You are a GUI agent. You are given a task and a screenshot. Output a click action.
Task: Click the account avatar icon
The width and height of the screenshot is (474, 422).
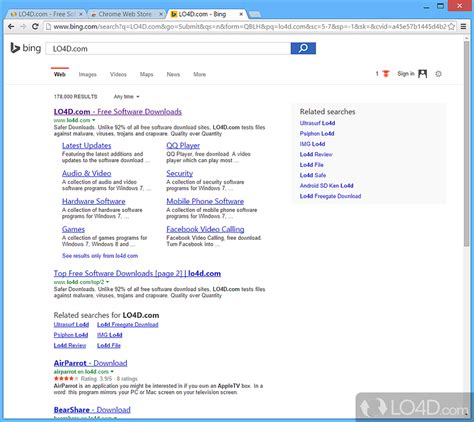423,74
